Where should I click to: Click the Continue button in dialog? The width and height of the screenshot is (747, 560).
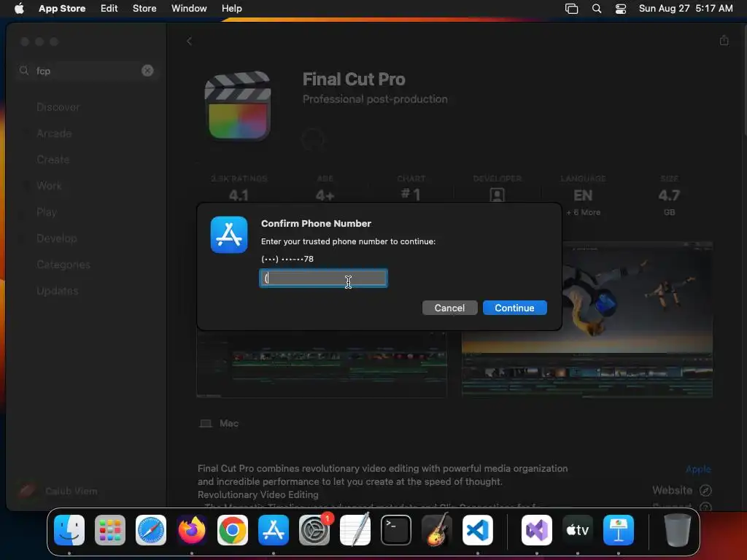point(514,308)
